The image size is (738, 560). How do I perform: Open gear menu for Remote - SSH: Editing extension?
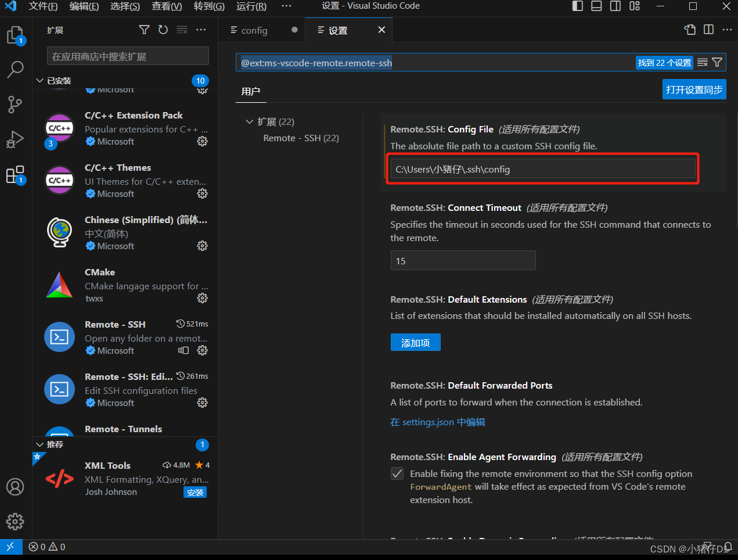click(202, 403)
